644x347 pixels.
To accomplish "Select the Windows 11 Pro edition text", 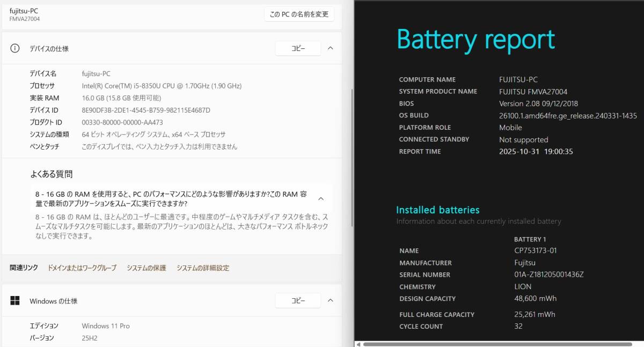I will (x=106, y=326).
